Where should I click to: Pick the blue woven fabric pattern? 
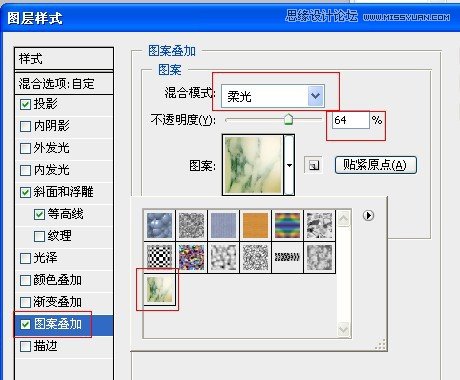pyautogui.click(x=223, y=225)
